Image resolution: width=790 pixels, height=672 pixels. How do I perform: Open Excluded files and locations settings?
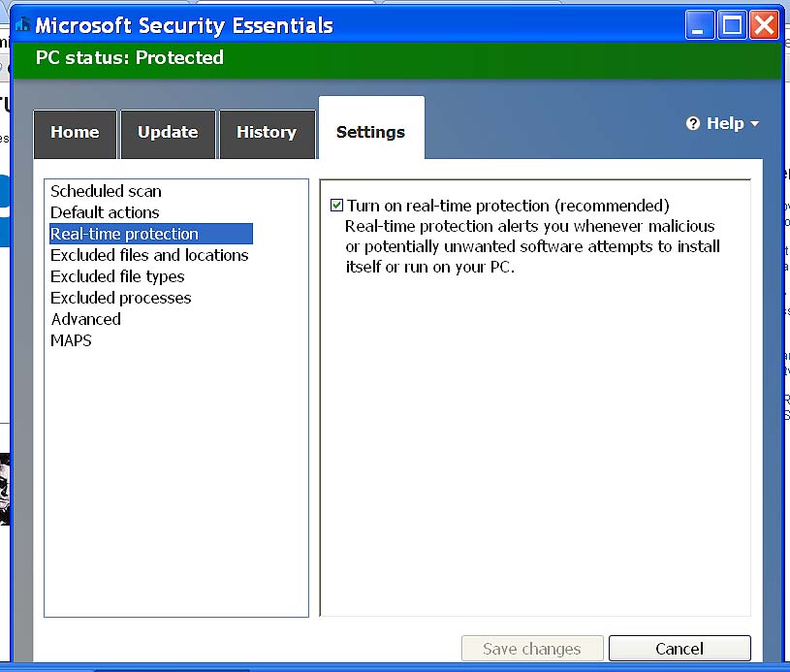[x=149, y=255]
